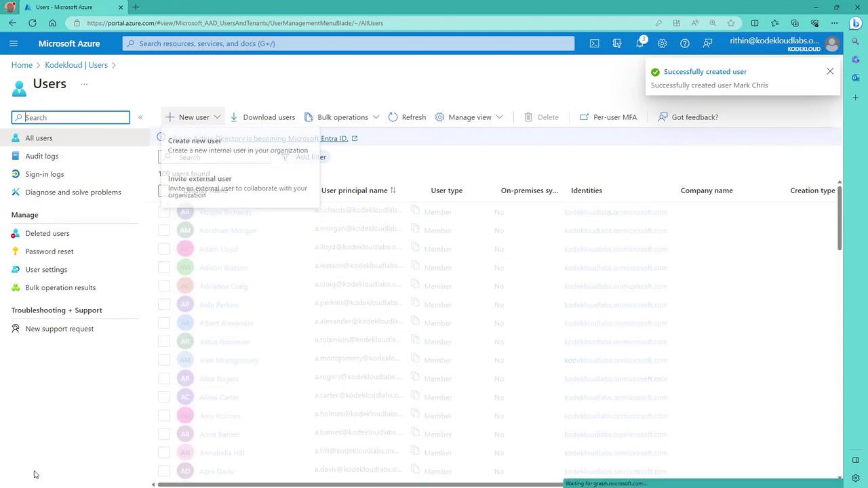Screen dimensions: 868x488
Task: Open the Azure portal hamburger menu
Action: (x=14, y=43)
